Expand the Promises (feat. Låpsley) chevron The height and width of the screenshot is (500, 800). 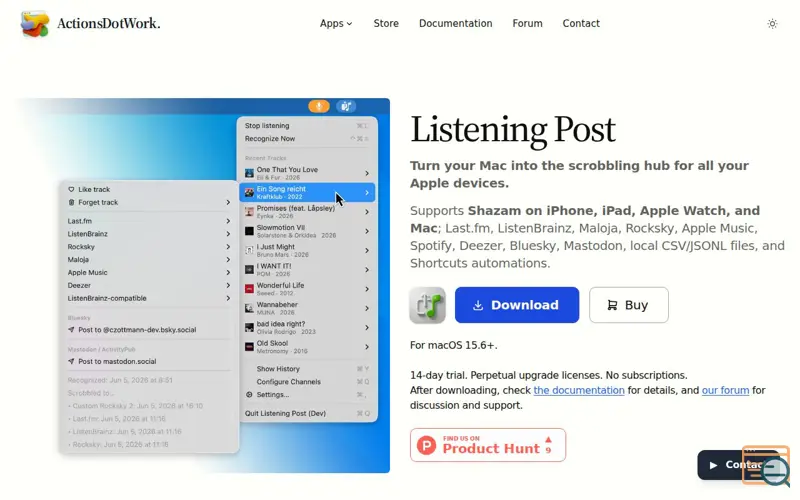point(367,212)
